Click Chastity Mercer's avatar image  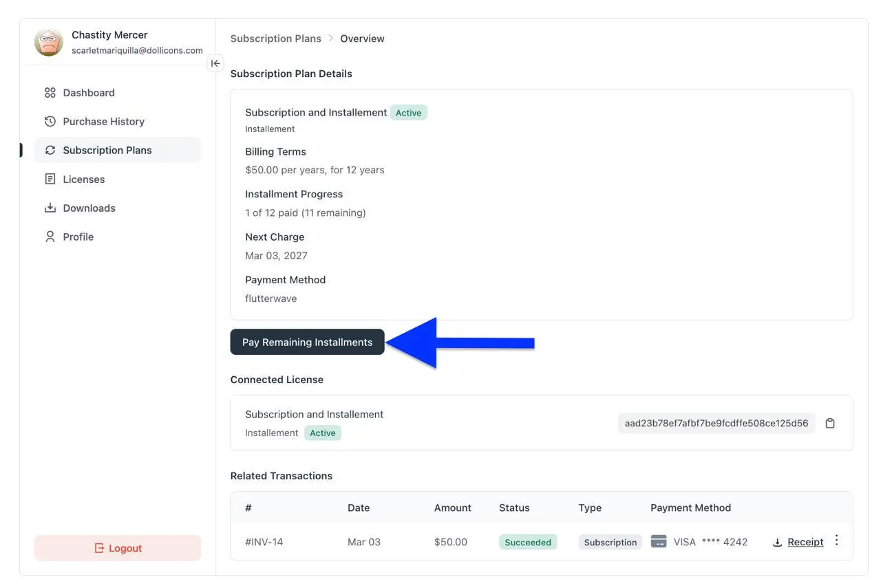pos(49,43)
